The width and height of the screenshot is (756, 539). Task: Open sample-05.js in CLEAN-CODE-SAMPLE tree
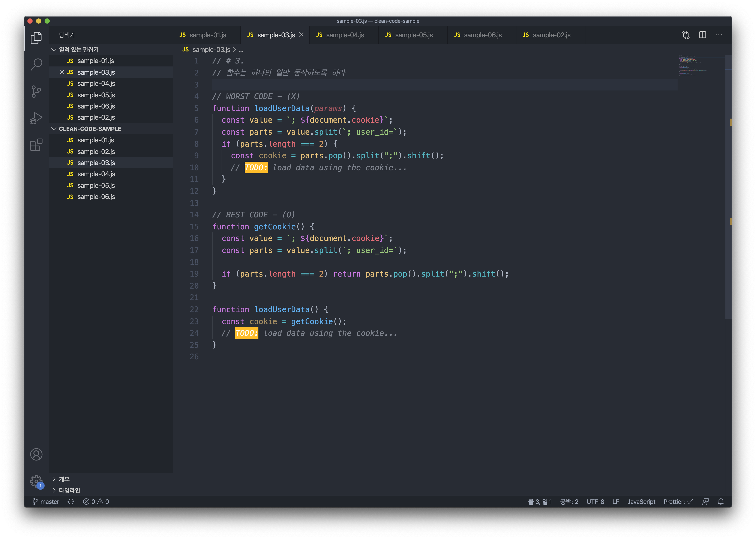tap(96, 185)
